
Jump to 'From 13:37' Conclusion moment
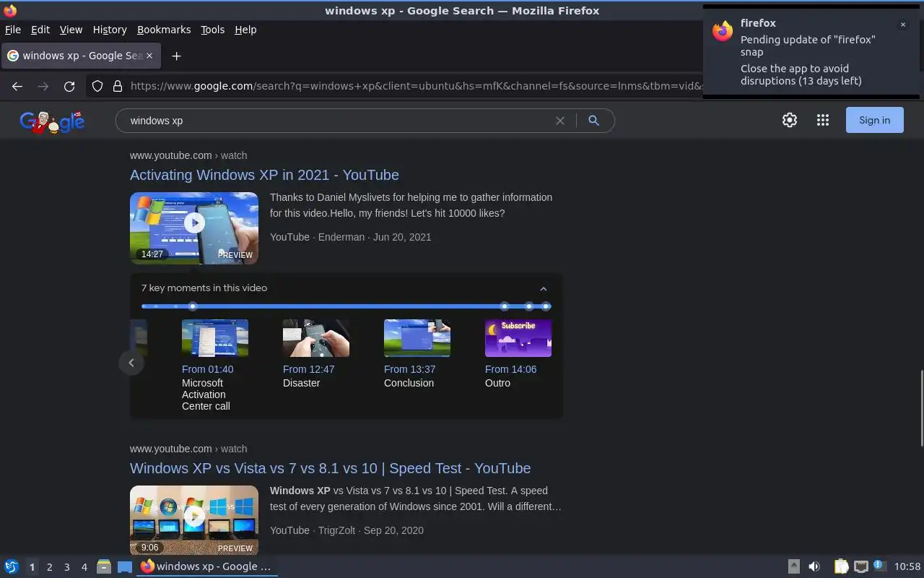pos(409,369)
